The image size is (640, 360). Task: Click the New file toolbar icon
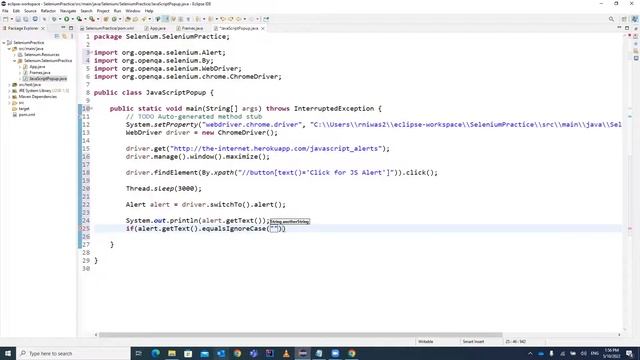pyautogui.click(x=6, y=19)
